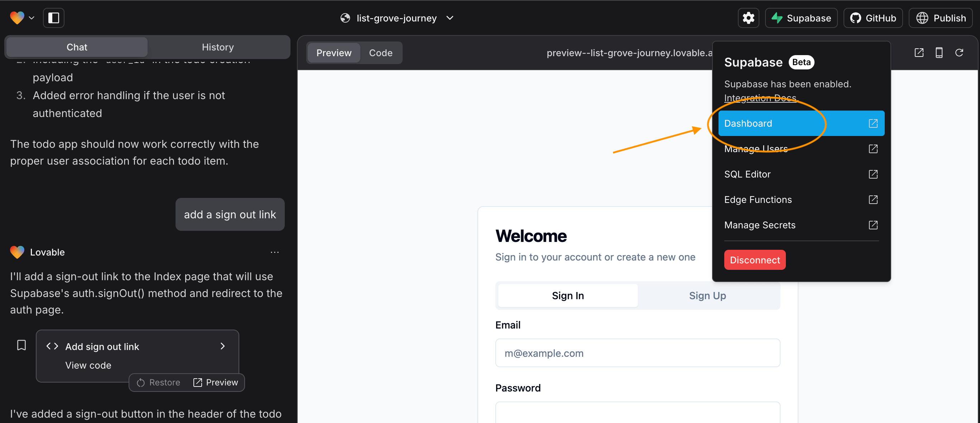Viewport: 980px width, 423px height.
Task: Select the Sign Up tab
Action: point(707,295)
